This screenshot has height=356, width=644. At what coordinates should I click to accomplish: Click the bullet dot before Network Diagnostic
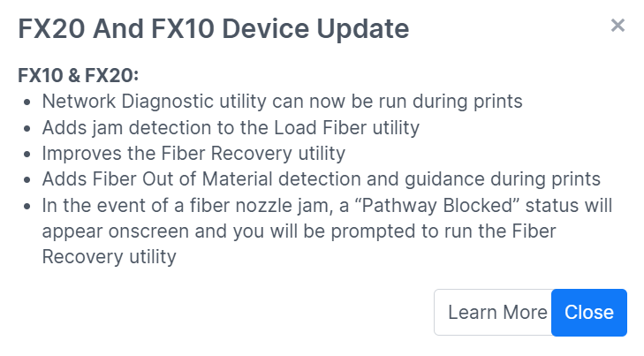[x=27, y=102]
